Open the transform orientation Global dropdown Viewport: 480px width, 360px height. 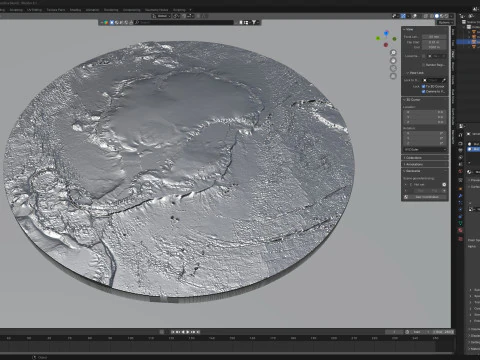coord(161,16)
